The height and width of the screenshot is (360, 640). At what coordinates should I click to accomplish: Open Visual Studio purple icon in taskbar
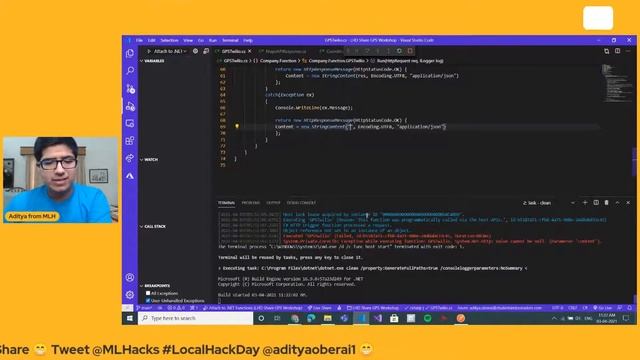coord(378,318)
